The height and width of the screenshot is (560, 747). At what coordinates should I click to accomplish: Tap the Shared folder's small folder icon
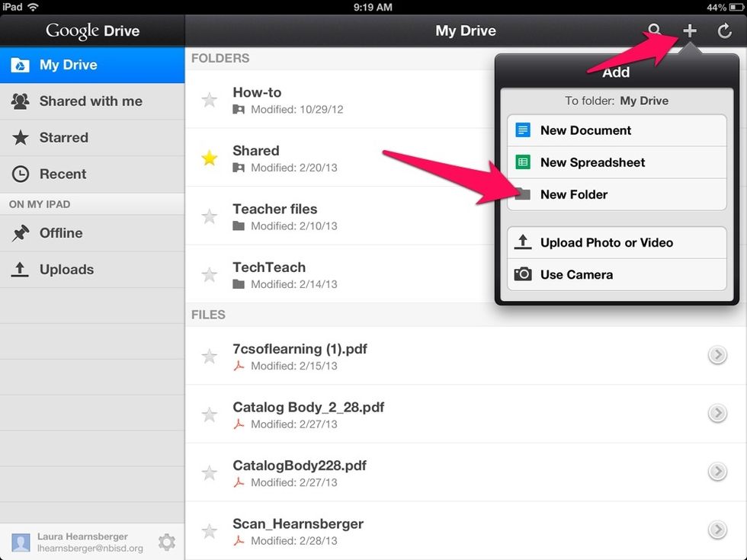click(239, 168)
